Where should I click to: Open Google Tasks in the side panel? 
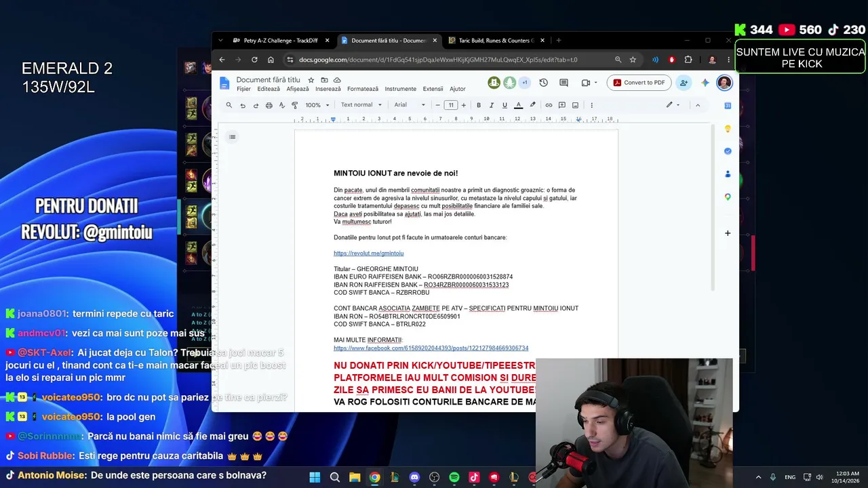(728, 151)
